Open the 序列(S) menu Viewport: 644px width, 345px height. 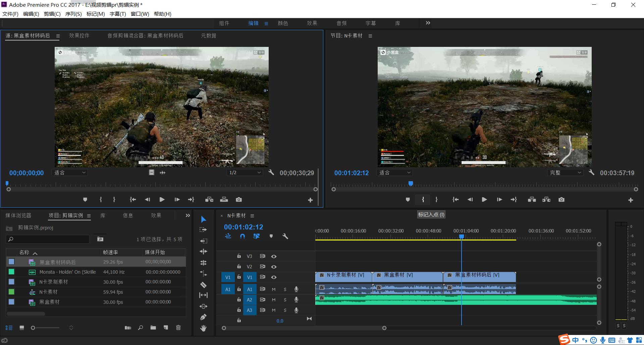click(x=73, y=14)
